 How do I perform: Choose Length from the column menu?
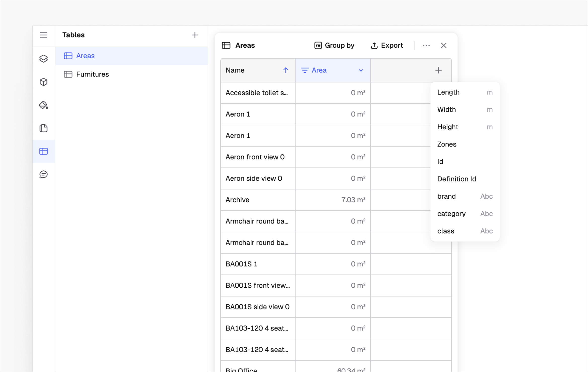(465, 92)
